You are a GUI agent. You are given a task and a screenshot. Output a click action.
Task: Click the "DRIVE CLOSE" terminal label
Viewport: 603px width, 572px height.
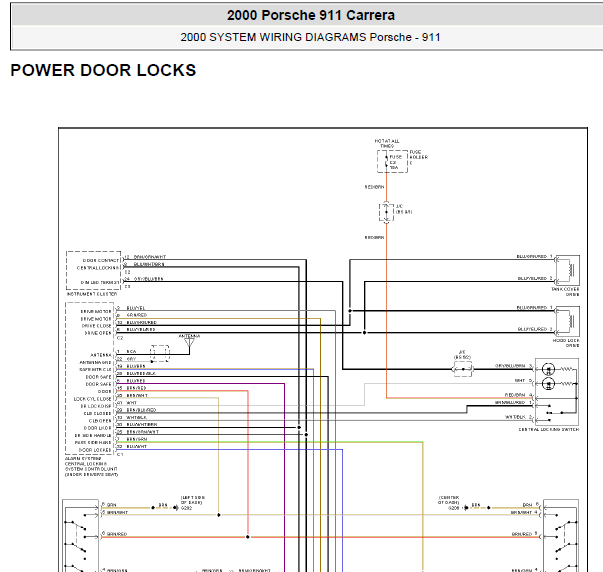coord(96,326)
